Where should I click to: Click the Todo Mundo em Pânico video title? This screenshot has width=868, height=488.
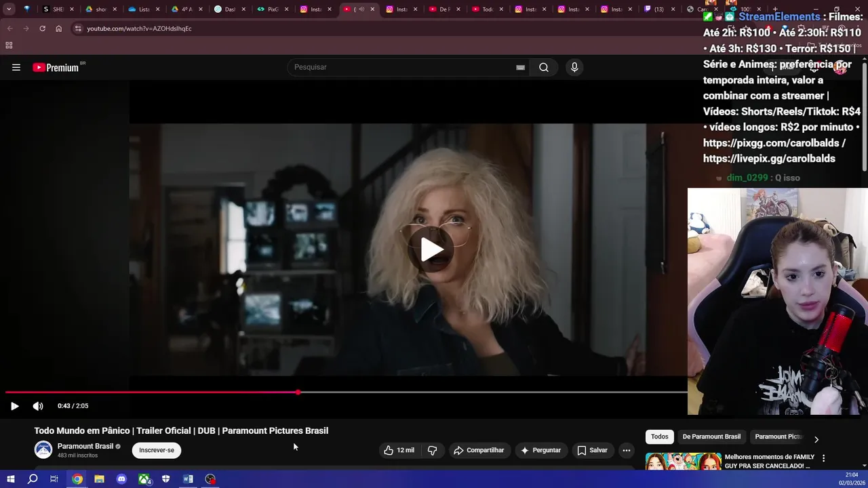(181, 430)
